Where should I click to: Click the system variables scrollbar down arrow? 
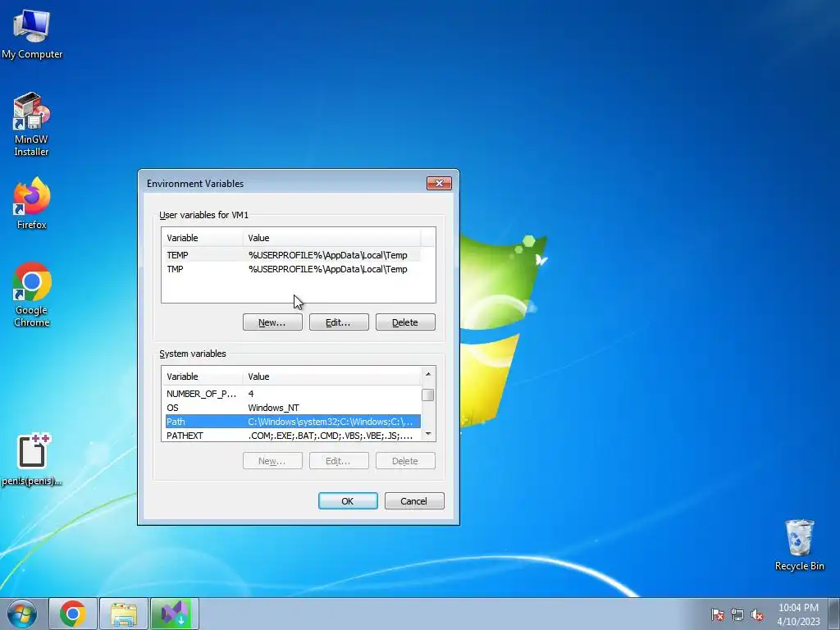(x=428, y=434)
